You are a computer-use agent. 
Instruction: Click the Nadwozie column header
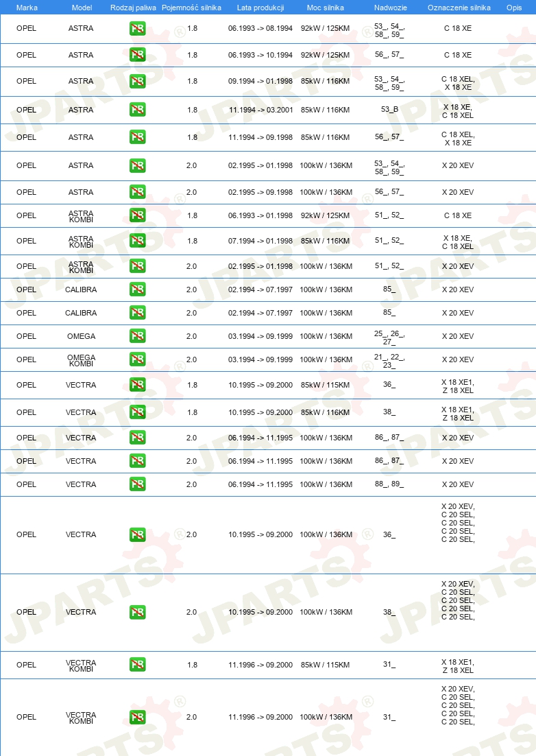(391, 8)
